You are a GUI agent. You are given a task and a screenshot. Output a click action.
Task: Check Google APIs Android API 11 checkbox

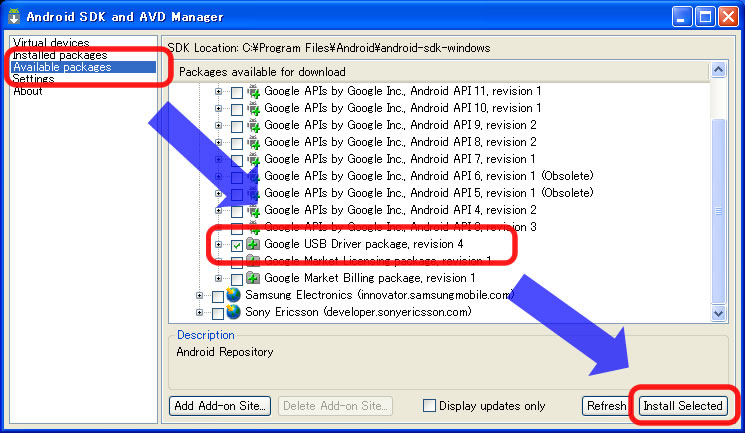coord(237,92)
